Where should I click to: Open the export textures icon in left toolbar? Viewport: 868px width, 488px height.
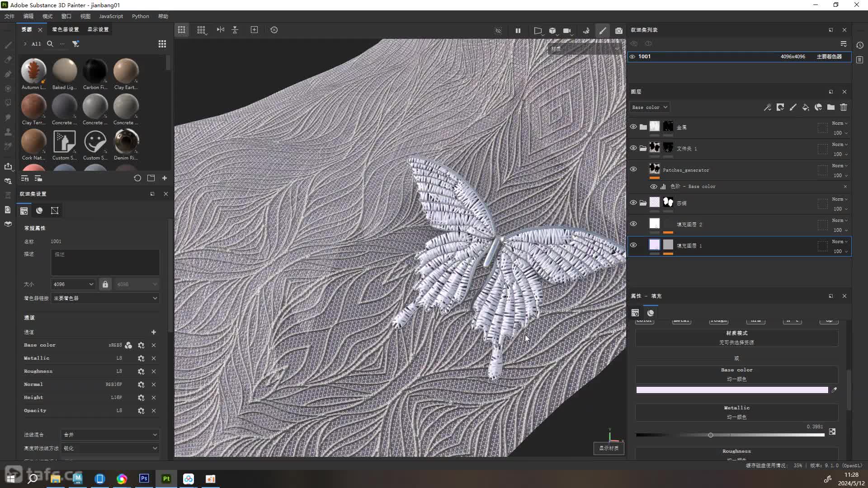pos(8,166)
